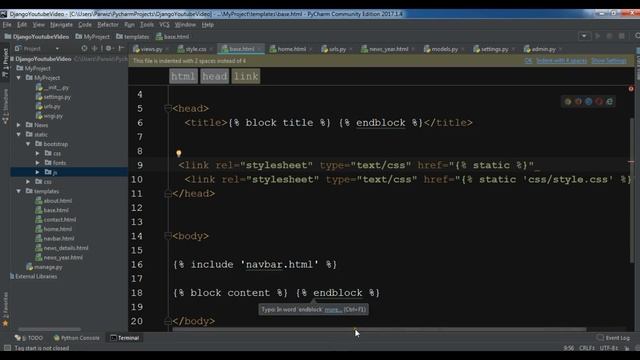
Task: Click the base.html file breadcrumb in navigation bar
Action: 172,36
